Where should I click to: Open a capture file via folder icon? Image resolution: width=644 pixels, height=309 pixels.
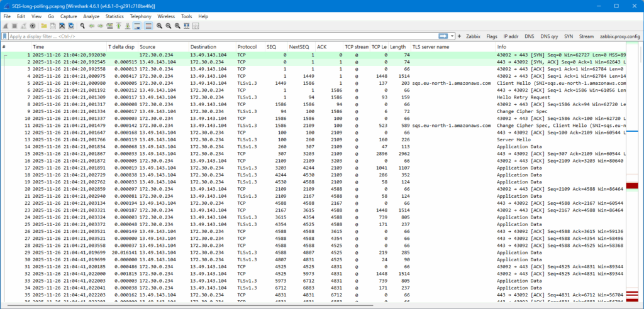tap(44, 26)
